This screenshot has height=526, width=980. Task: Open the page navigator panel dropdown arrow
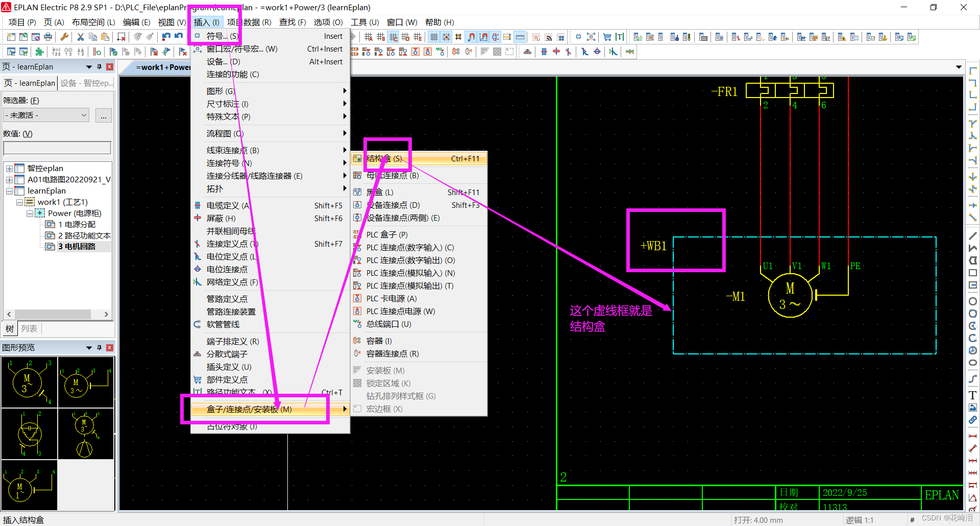tap(89, 67)
